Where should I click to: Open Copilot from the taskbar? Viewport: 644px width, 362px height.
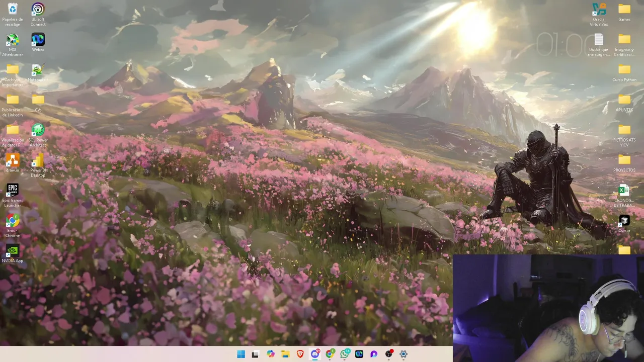pyautogui.click(x=271, y=354)
